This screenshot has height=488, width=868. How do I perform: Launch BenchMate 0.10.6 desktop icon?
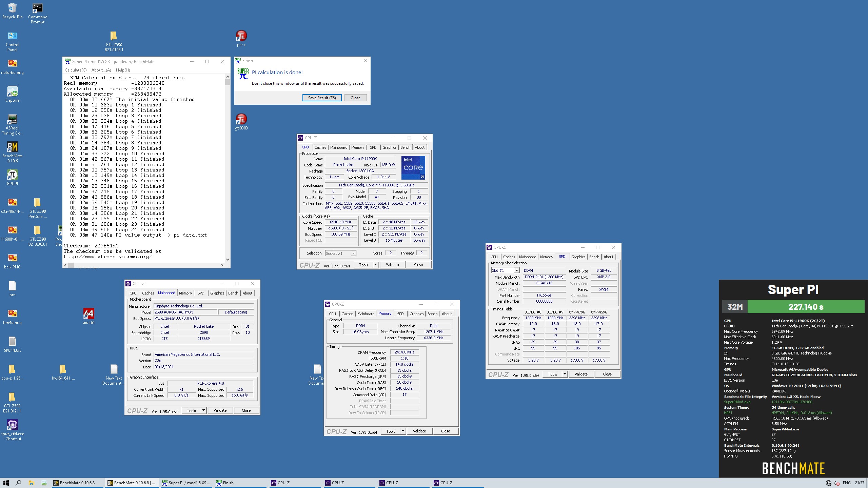click(x=12, y=152)
